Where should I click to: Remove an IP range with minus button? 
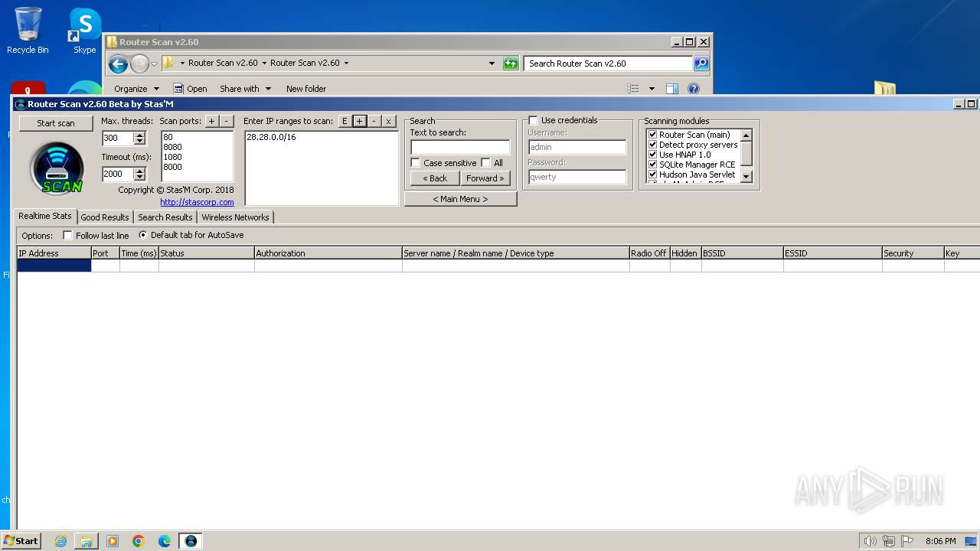point(374,121)
